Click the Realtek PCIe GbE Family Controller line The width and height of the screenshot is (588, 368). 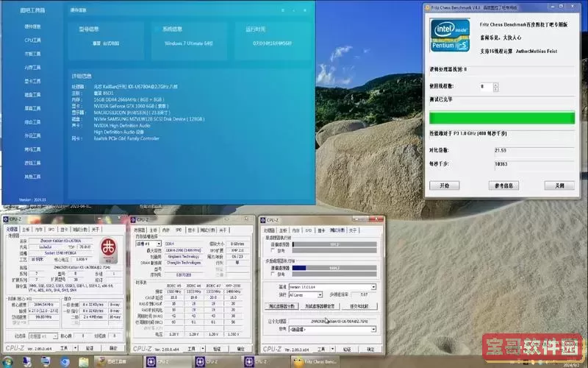(x=126, y=138)
